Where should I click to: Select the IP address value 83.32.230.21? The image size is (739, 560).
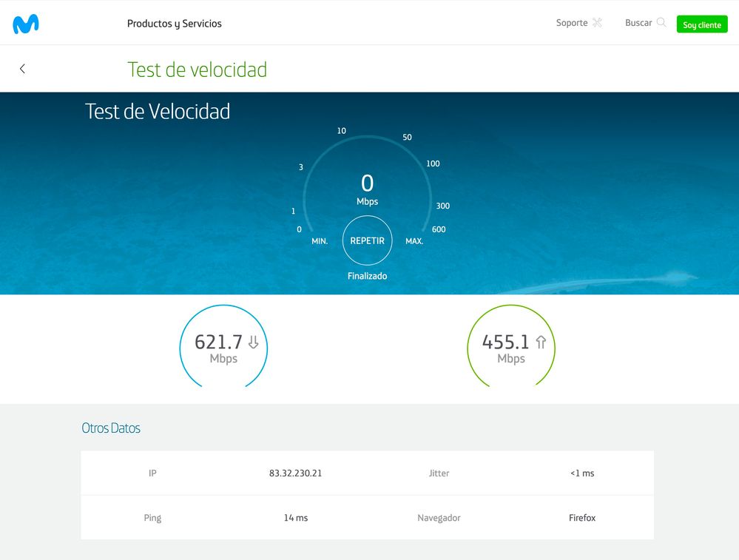294,473
